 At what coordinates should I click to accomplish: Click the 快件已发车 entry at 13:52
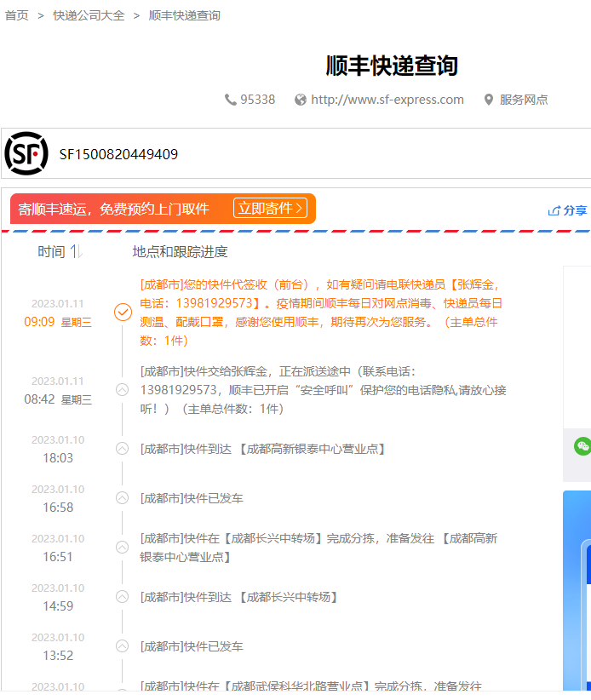point(192,646)
